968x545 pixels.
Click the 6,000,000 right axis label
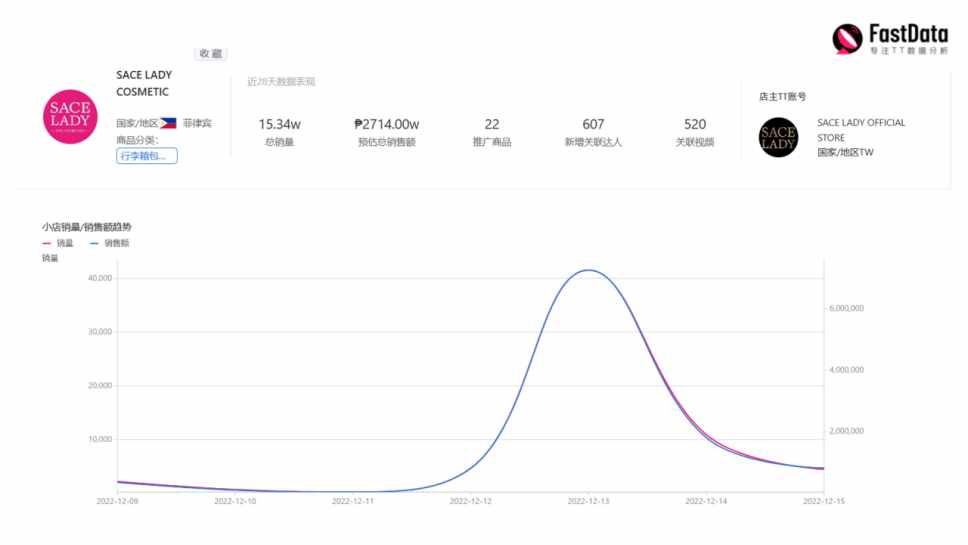coord(846,308)
